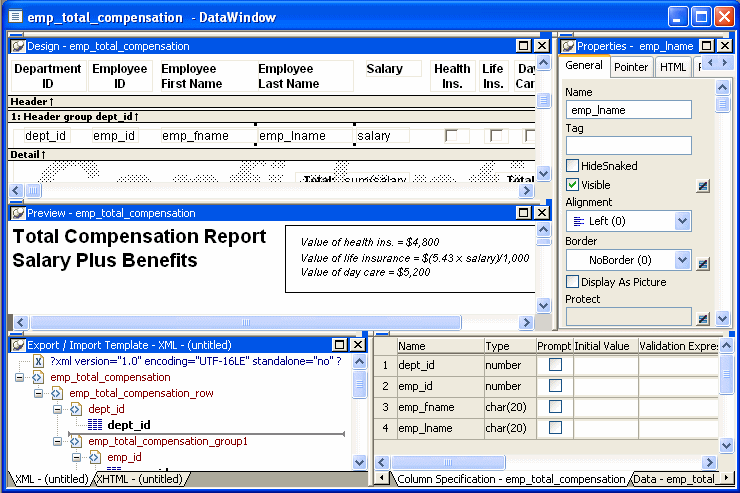The image size is (740, 493).
Task: Click the expression button beside Visible
Action: pos(703,185)
